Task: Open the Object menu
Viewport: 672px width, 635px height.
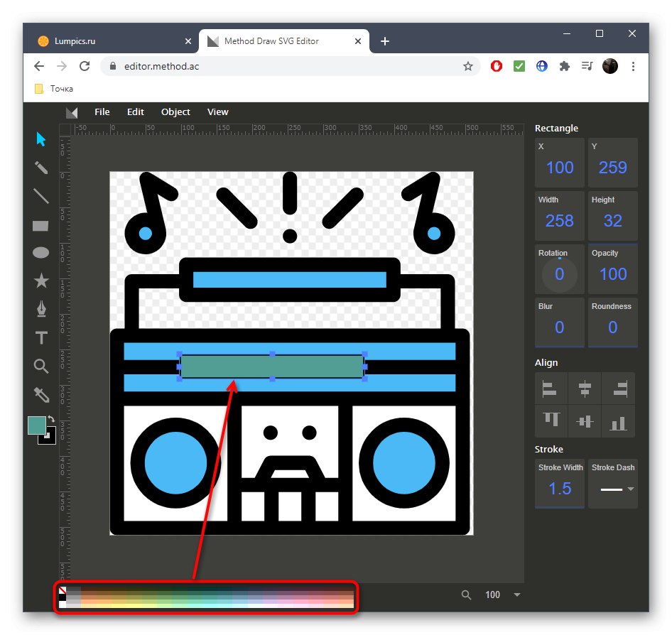Action: pos(175,112)
